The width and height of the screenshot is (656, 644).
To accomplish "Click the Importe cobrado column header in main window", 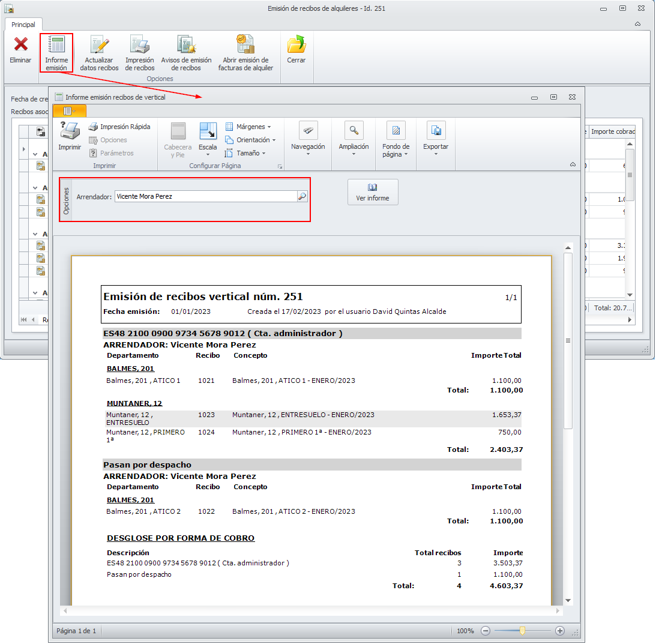I will (612, 131).
